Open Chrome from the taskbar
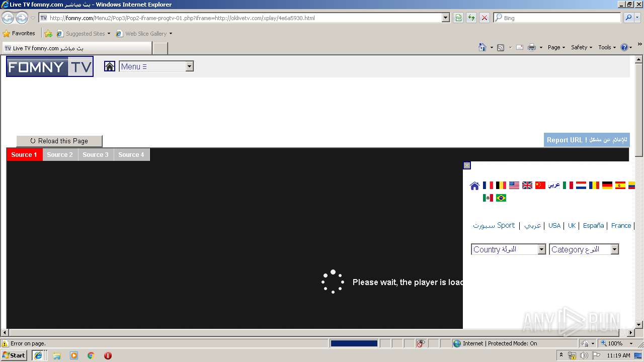The width and height of the screenshot is (644, 362). click(91, 355)
